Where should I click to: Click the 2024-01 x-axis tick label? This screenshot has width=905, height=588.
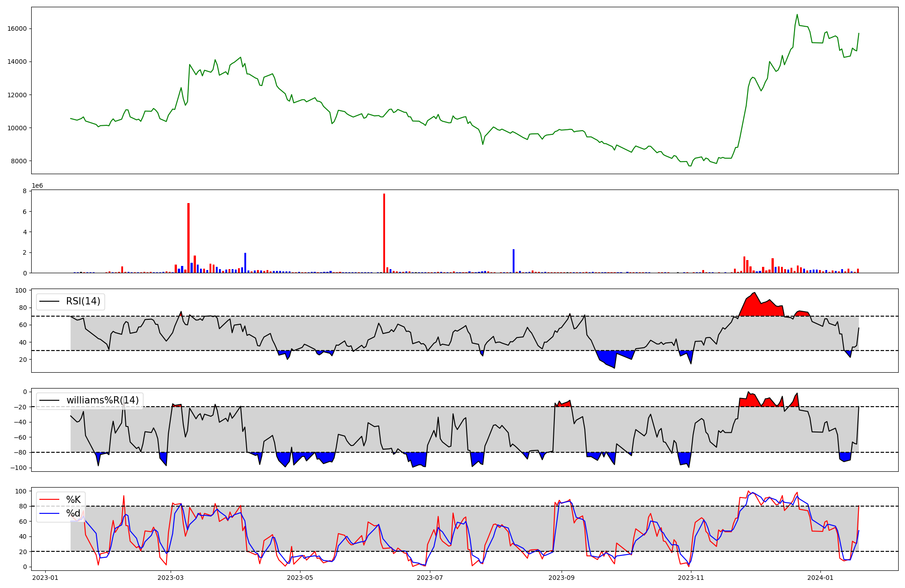(820, 578)
